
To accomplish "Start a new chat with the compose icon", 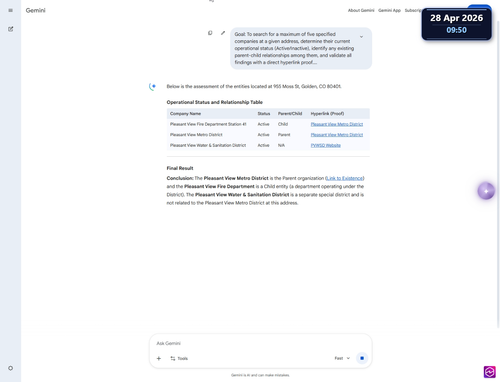I will pos(11,29).
